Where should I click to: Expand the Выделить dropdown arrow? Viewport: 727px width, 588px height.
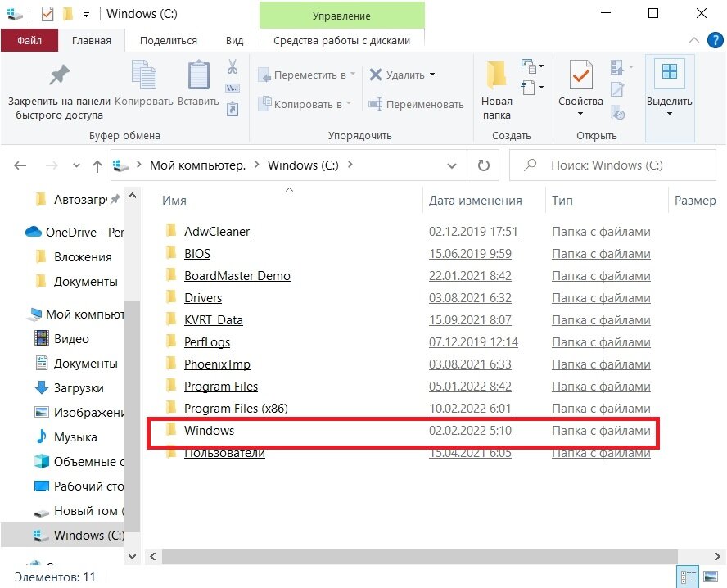click(669, 114)
